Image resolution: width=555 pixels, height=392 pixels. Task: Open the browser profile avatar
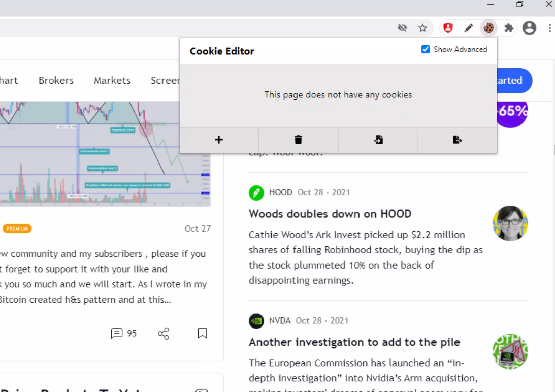[x=529, y=28]
